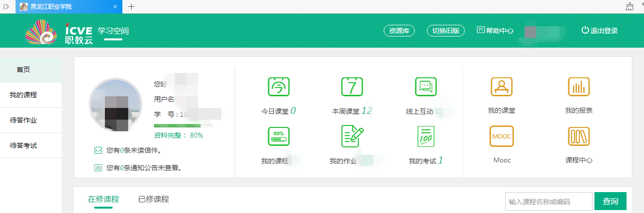Screen dimensions: 644x213
Task: Open 我的课程 in left sidebar
Action: tap(23, 95)
